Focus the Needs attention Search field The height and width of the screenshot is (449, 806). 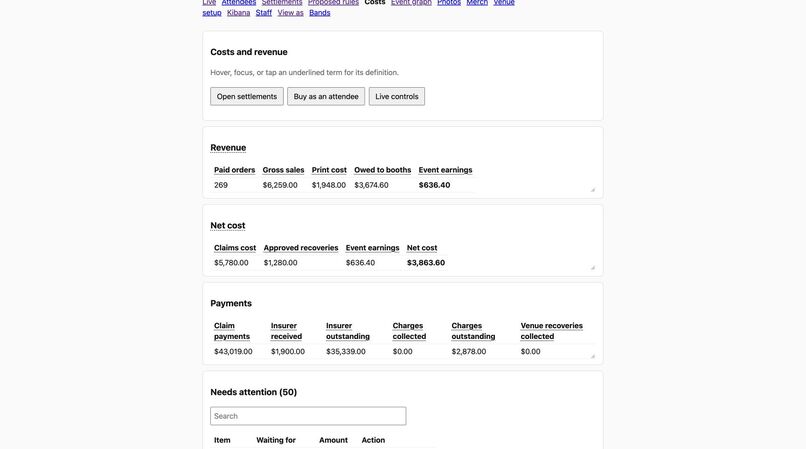click(308, 416)
